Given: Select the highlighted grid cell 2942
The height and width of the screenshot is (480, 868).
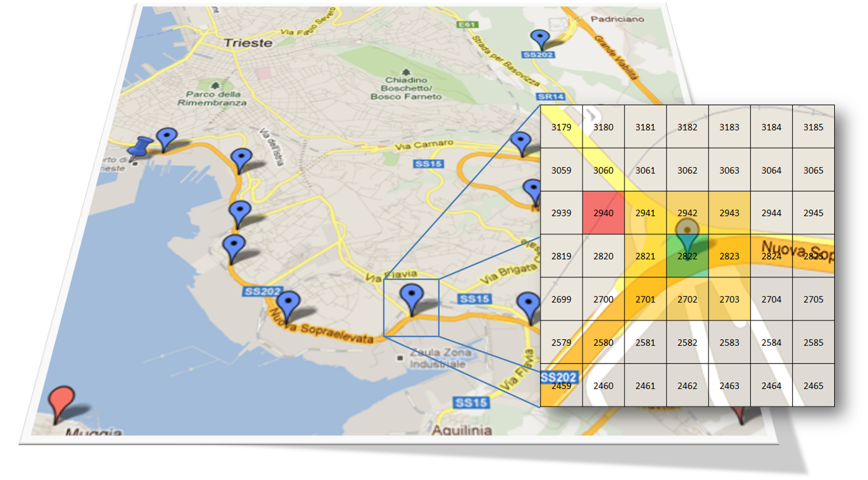Looking at the screenshot, I should pos(687,213).
